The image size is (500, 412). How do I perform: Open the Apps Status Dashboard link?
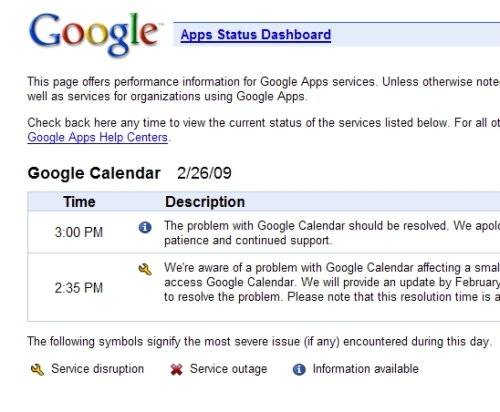[x=256, y=35]
